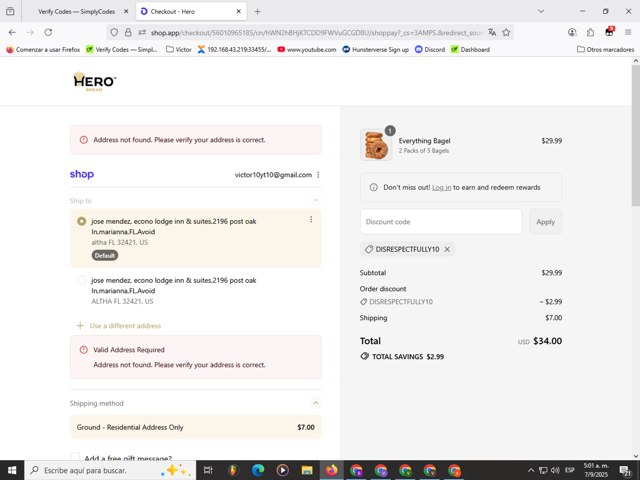This screenshot has width=640, height=480.
Task: Open Dashboard bookmark
Action: pyautogui.click(x=470, y=49)
